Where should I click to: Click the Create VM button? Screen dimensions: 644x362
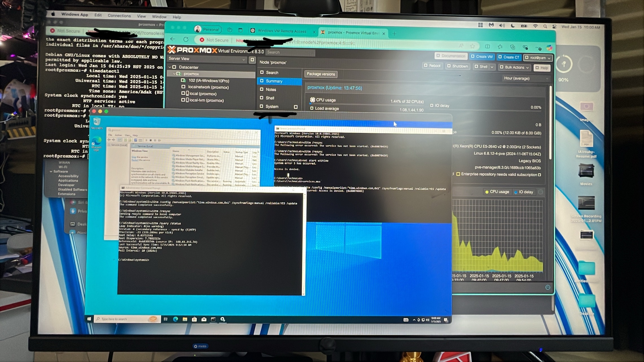click(482, 57)
